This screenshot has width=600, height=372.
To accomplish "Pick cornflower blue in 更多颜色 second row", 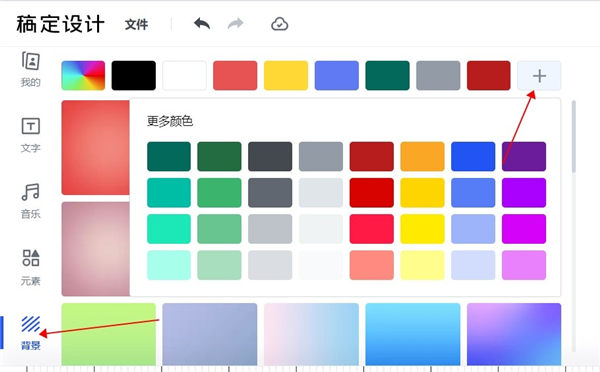I will [473, 193].
